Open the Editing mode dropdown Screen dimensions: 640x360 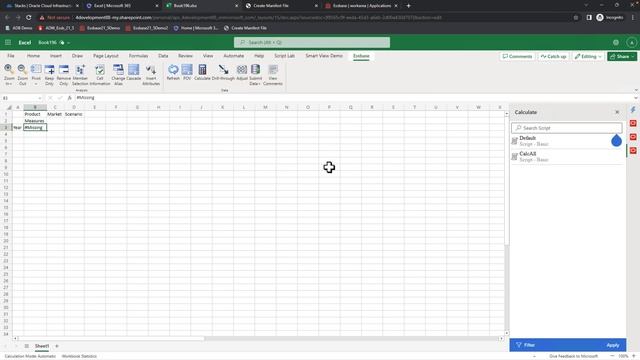588,56
